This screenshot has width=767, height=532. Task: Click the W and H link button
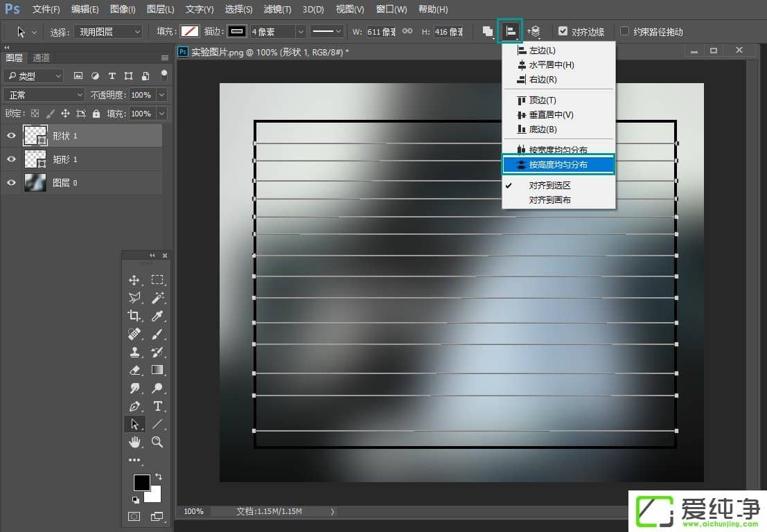pyautogui.click(x=407, y=31)
